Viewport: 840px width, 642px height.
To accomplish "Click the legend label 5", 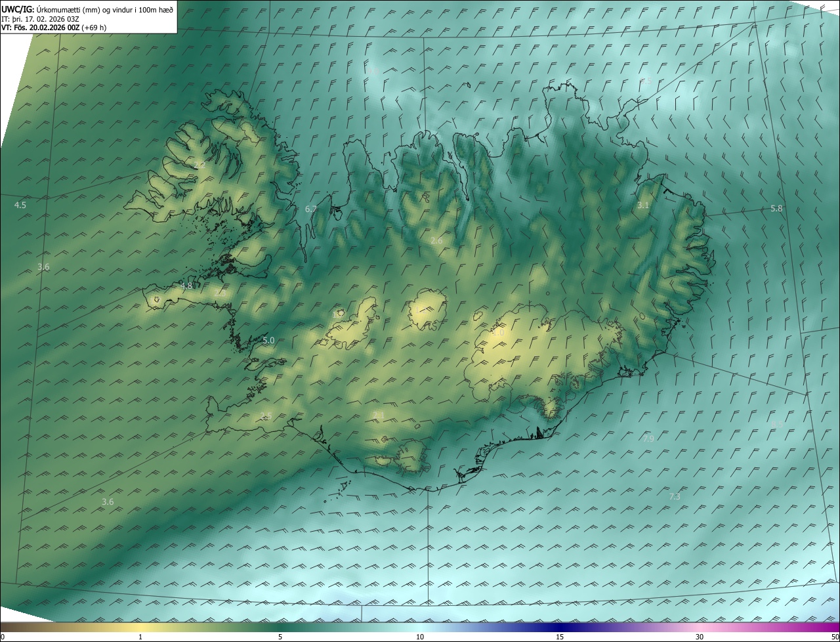I will click(x=280, y=637).
